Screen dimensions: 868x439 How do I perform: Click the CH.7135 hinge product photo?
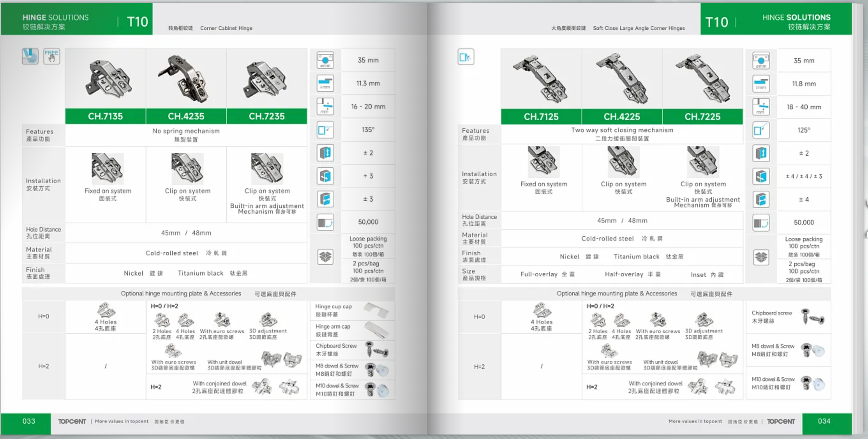pos(108,79)
